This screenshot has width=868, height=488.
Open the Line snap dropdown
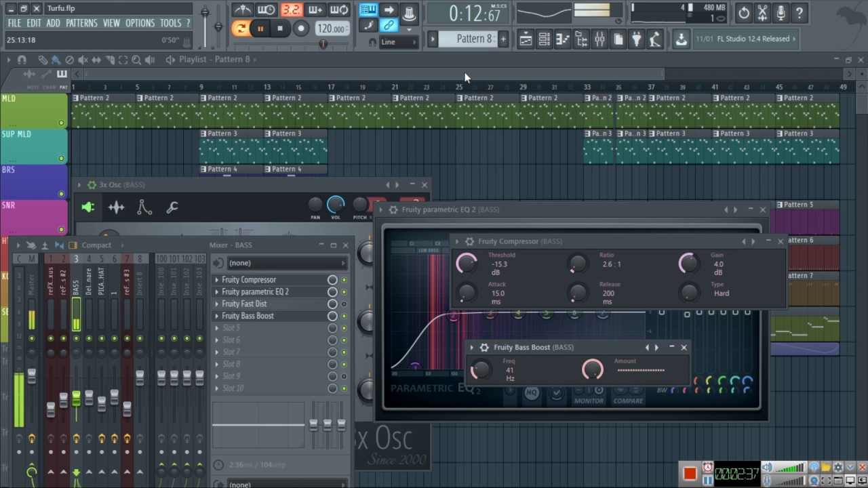pos(399,42)
